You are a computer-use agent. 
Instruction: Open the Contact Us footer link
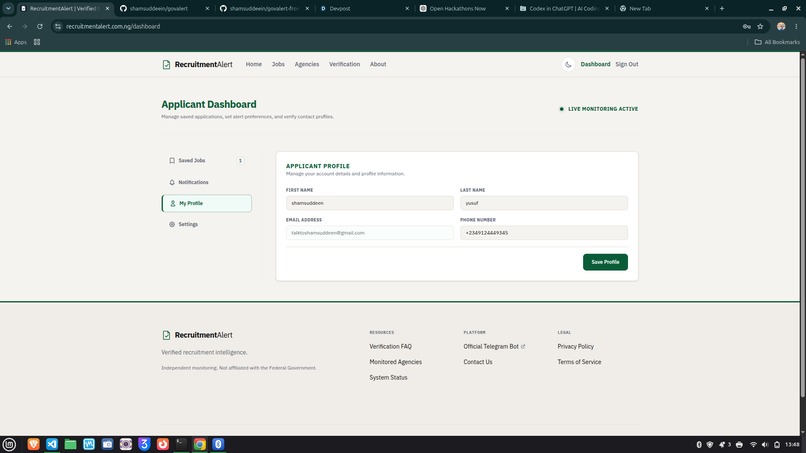[x=478, y=362]
